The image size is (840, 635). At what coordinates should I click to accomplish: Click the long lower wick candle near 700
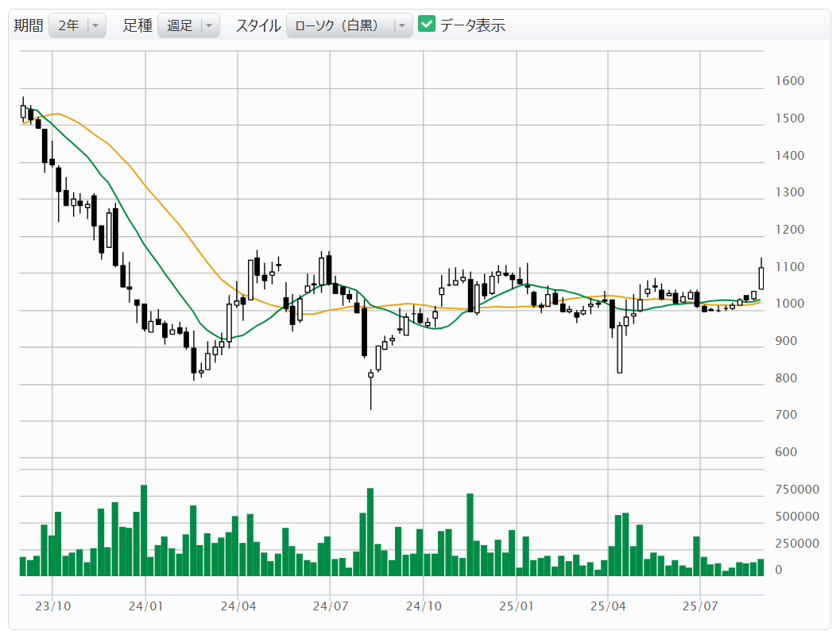pyautogui.click(x=370, y=375)
